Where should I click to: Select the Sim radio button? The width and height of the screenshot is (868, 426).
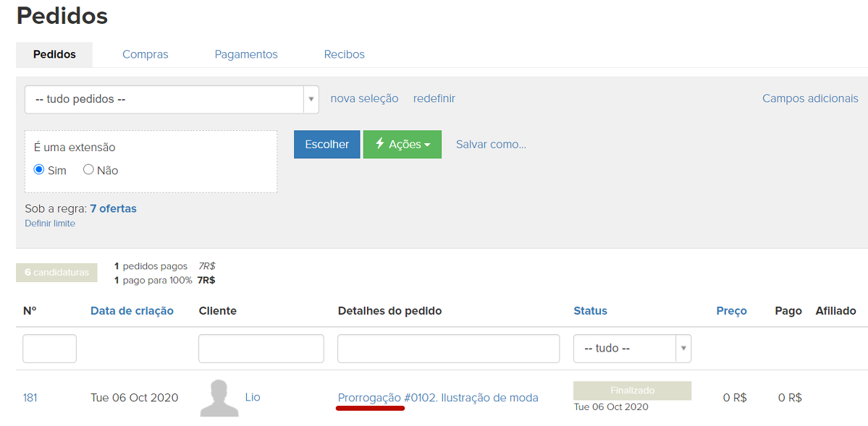(x=39, y=170)
